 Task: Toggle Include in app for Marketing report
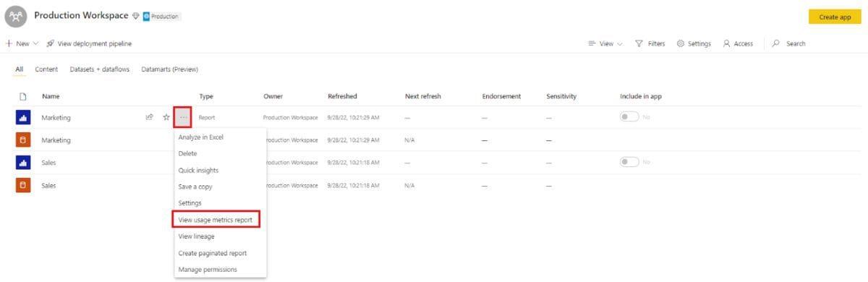(x=629, y=116)
